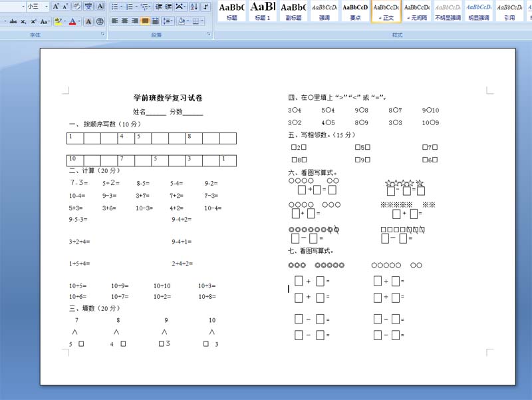Open the shading color dropdown arrow
Viewport: 532px width, 400px height.
188,21
